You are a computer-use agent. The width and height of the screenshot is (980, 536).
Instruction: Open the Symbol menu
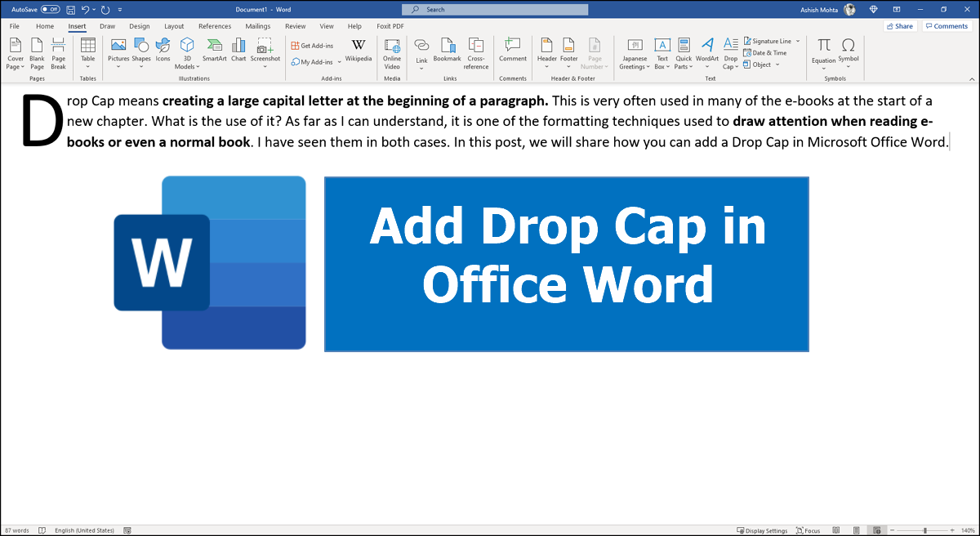(x=849, y=53)
